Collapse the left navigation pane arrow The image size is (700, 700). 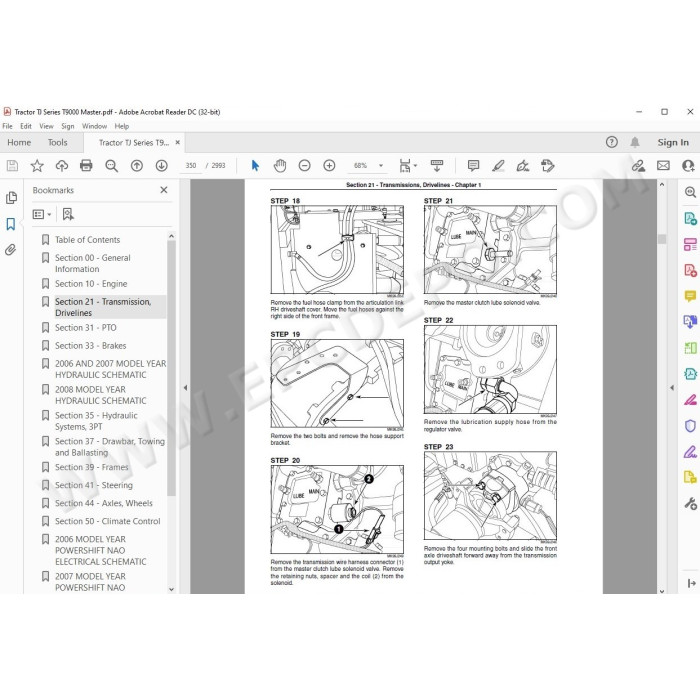[x=185, y=388]
